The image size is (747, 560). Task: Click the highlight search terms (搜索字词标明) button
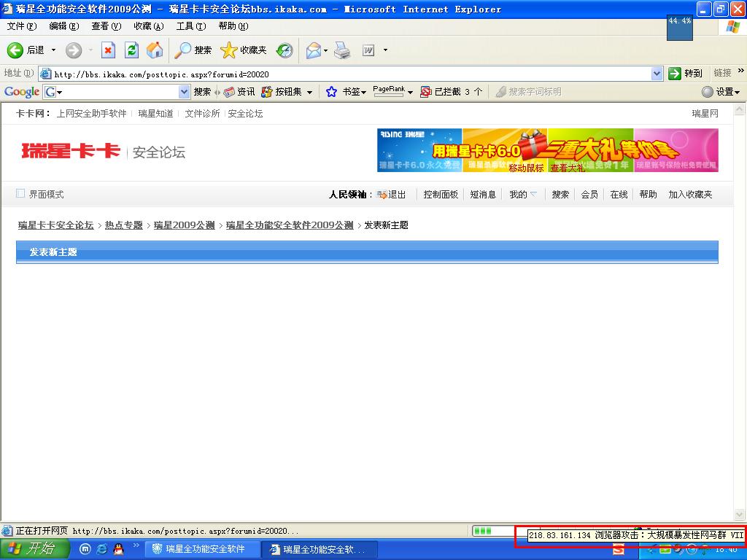[528, 92]
